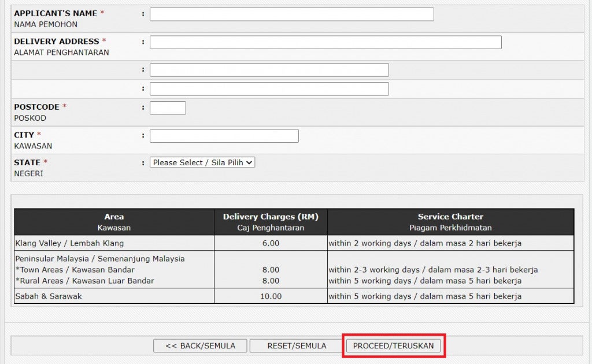
Task: Click the PROCEED/TERUSKAN button
Action: 394,345
